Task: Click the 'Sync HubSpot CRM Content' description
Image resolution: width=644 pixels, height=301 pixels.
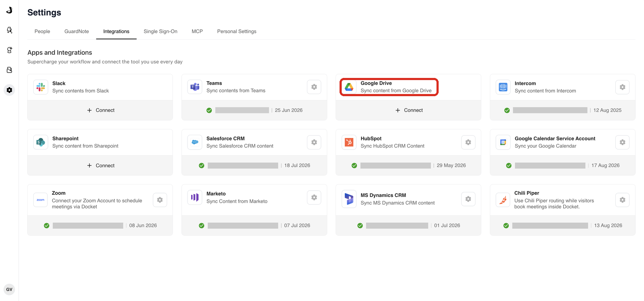Action: (x=392, y=146)
